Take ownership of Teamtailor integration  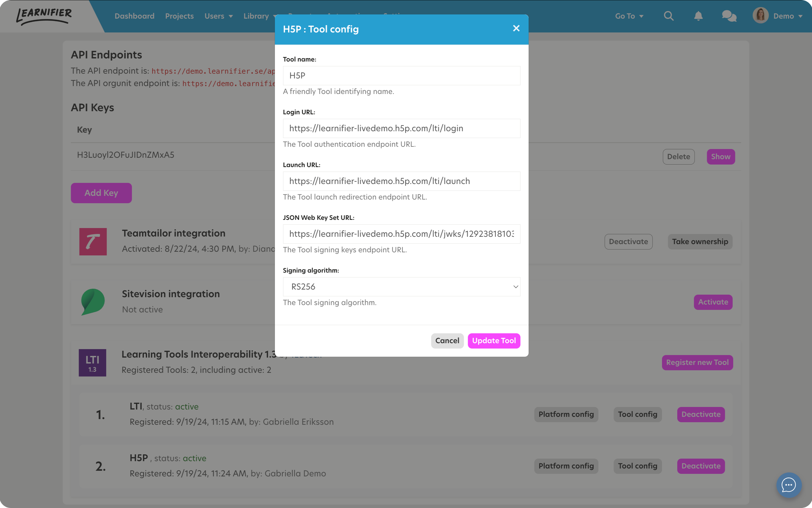tap(700, 242)
